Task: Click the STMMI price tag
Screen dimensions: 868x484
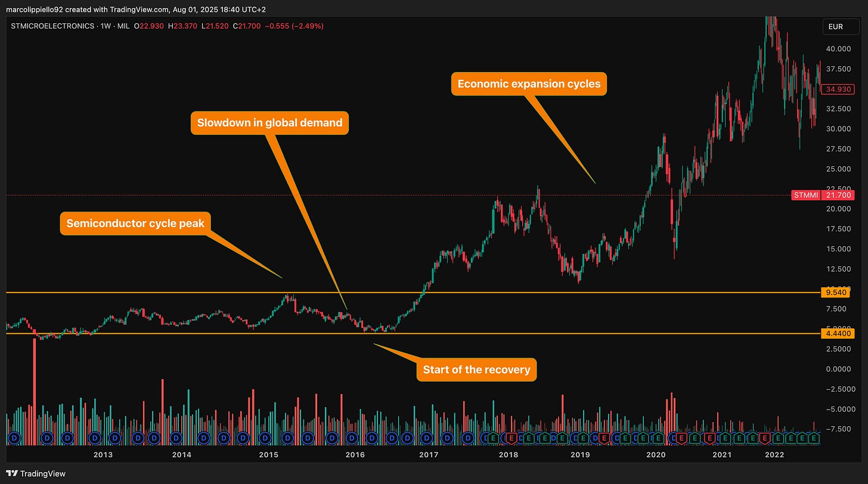Action: click(x=806, y=195)
